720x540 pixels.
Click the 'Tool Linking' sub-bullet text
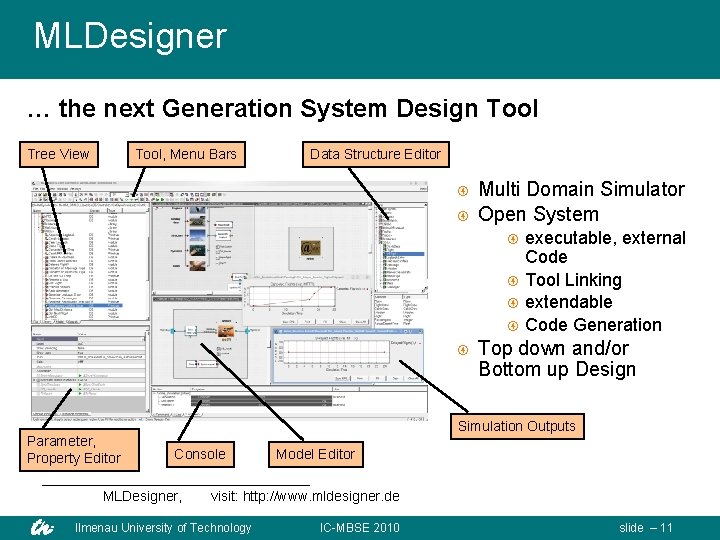[x=574, y=280]
